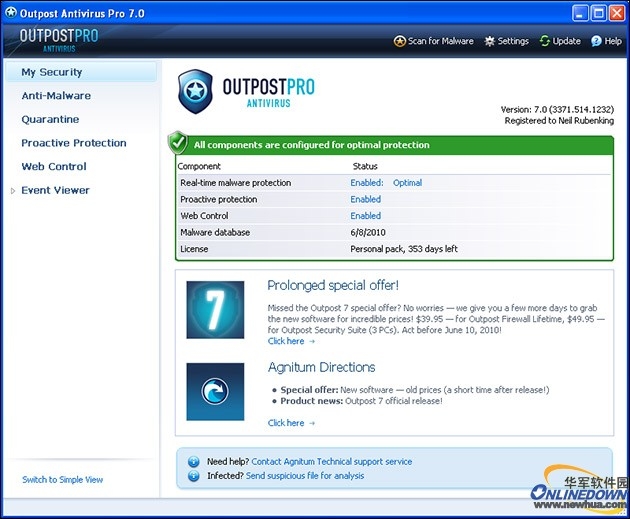Screen dimensions: 630x519
Task: Go to Quarantine section
Action: click(50, 119)
